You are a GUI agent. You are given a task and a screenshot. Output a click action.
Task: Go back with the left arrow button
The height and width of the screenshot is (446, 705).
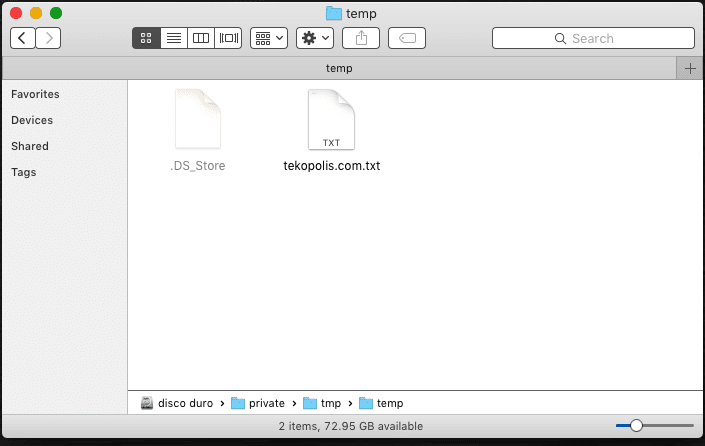coord(22,38)
